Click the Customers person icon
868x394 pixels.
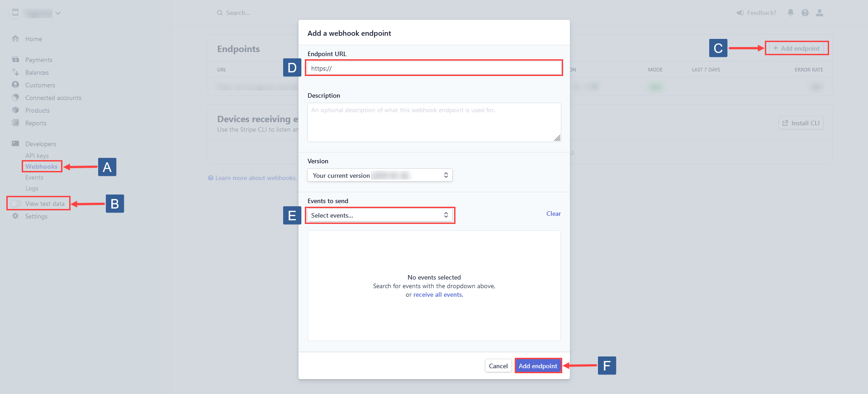click(15, 85)
